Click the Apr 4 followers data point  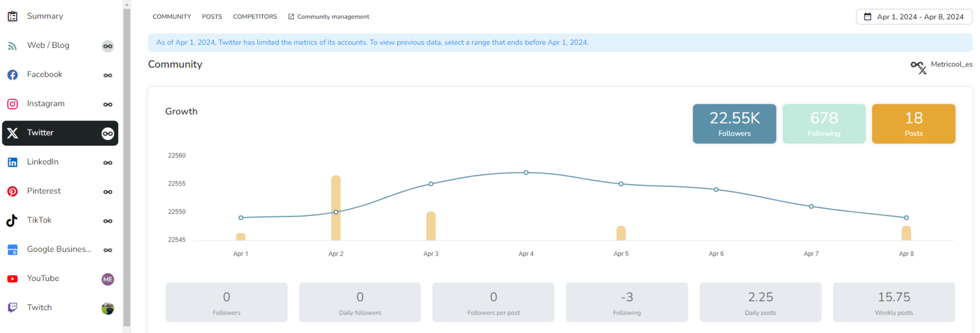pos(526,173)
